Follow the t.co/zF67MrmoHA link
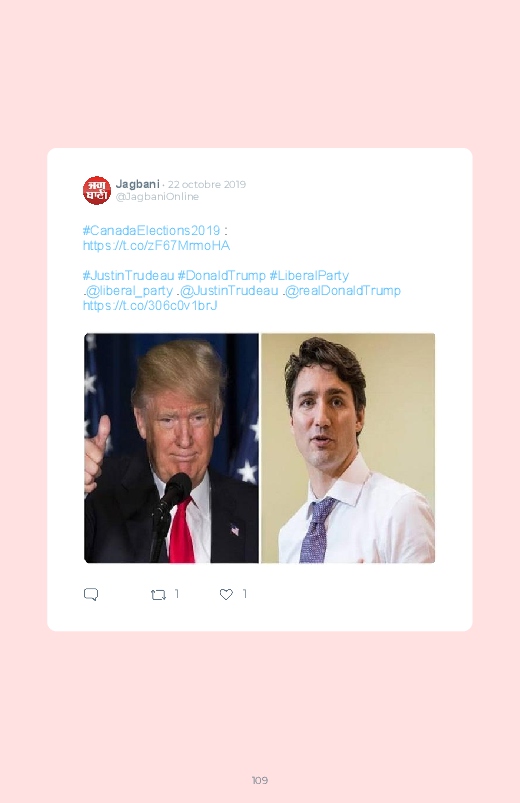This screenshot has width=520, height=803. tap(156, 246)
